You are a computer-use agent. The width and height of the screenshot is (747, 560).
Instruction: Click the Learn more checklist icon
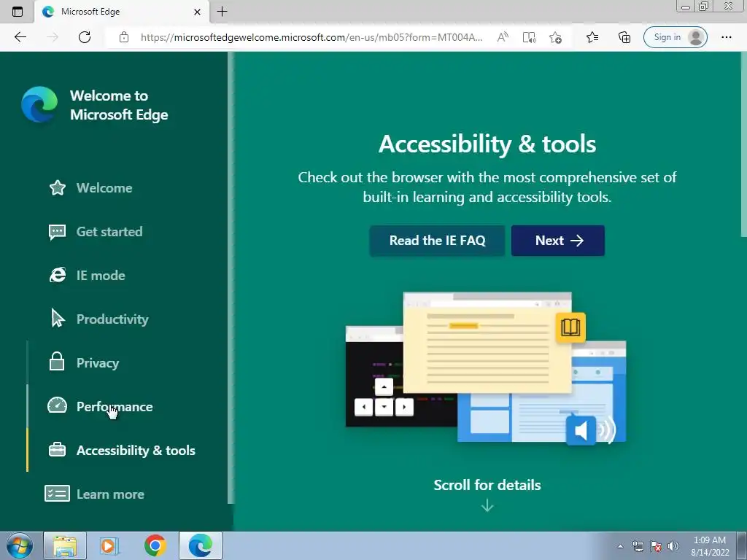coord(57,494)
